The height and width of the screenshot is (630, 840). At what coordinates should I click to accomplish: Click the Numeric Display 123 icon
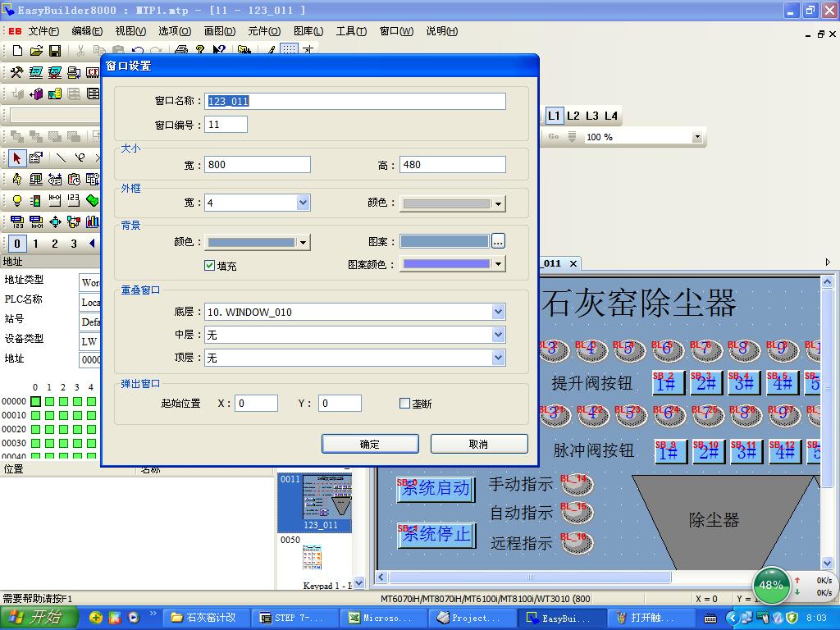73,201
